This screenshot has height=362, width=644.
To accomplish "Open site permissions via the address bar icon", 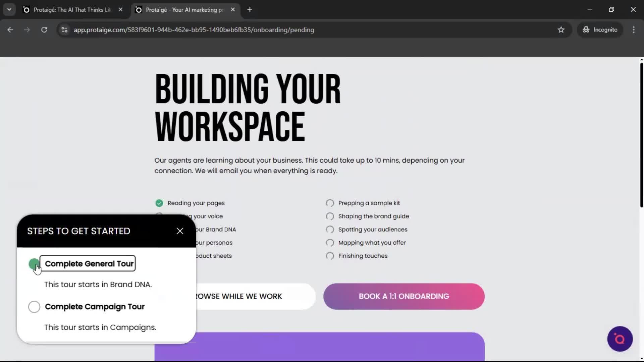I will coord(64,29).
